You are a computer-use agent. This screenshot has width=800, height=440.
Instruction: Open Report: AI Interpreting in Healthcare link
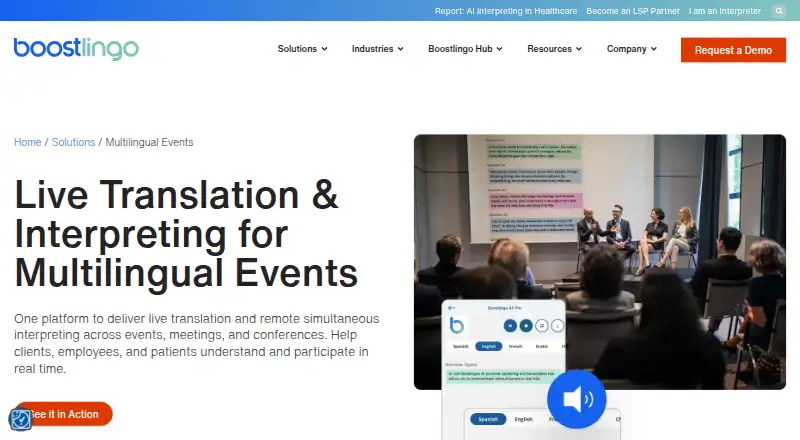click(x=506, y=11)
